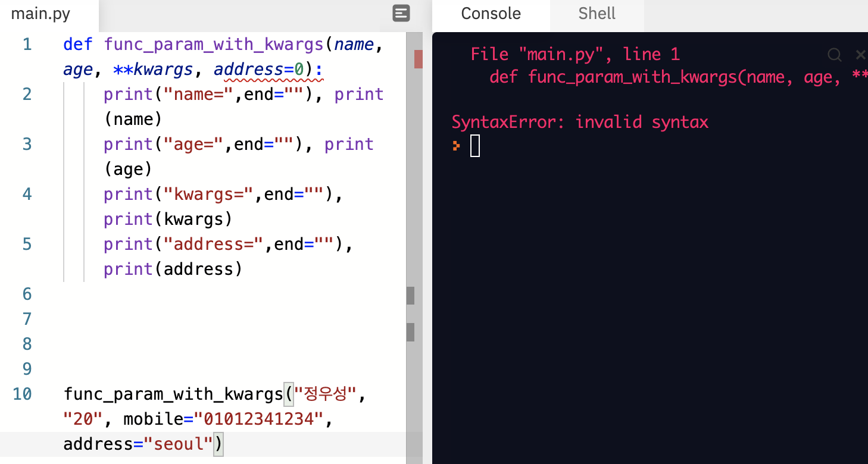Viewport: 868px width, 464px height.
Task: Click the mobile="01012341234" argument
Action: [223, 419]
